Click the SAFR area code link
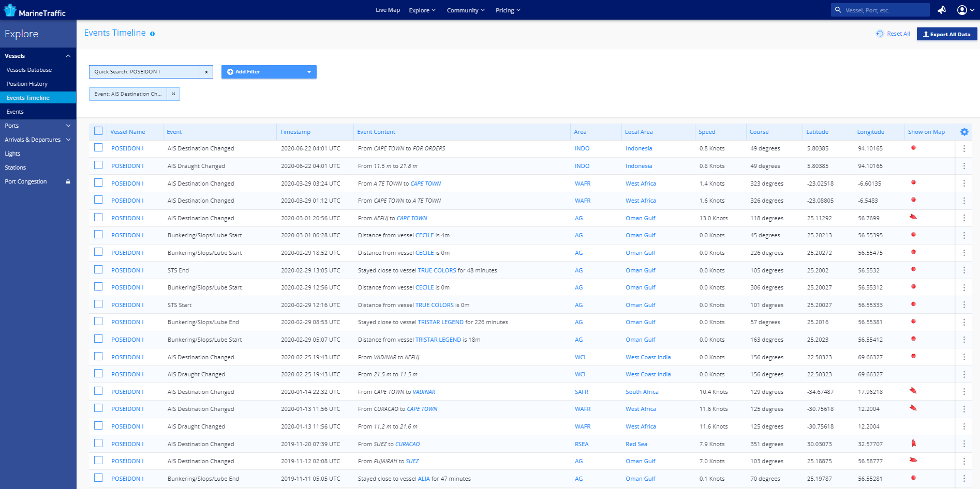 (582, 392)
